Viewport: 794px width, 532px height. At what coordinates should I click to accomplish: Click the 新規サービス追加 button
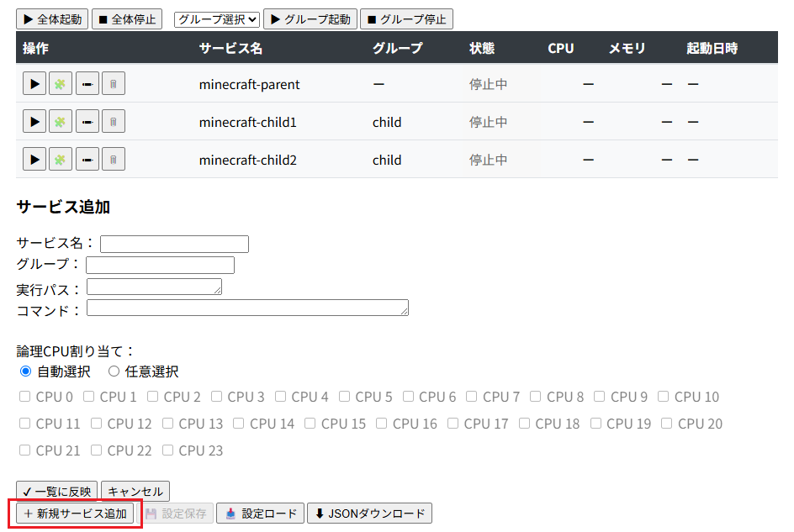tap(74, 513)
